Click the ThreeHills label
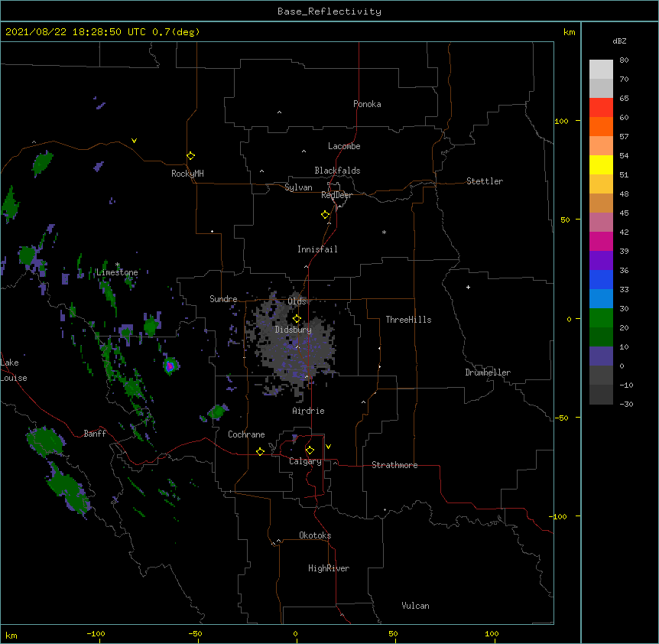The width and height of the screenshot is (659, 644). pos(408,320)
